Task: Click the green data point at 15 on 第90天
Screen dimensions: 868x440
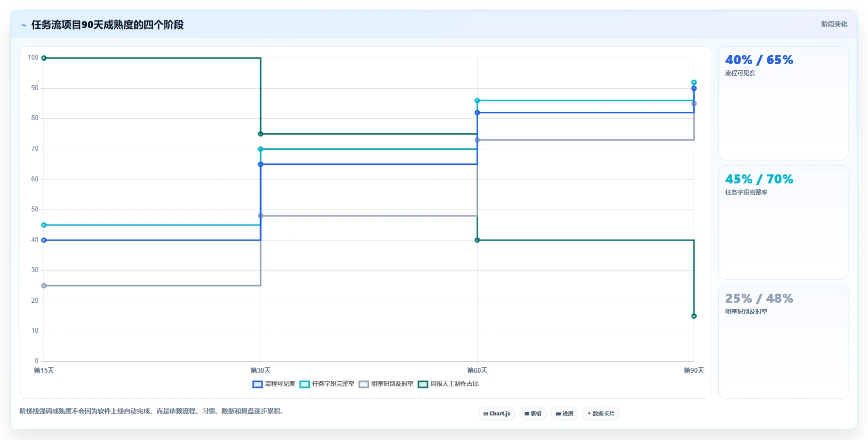Action: tap(694, 316)
